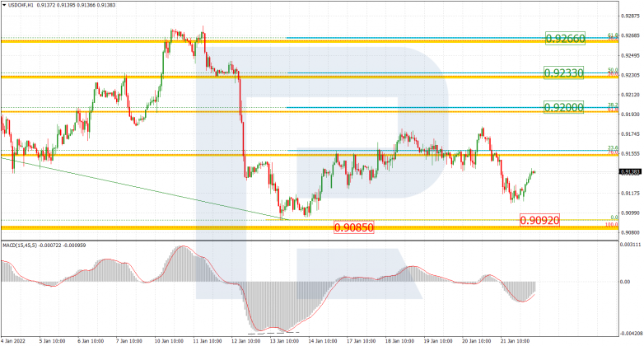
Task: Click the 0.90800 price axis value
Action: (x=630, y=232)
